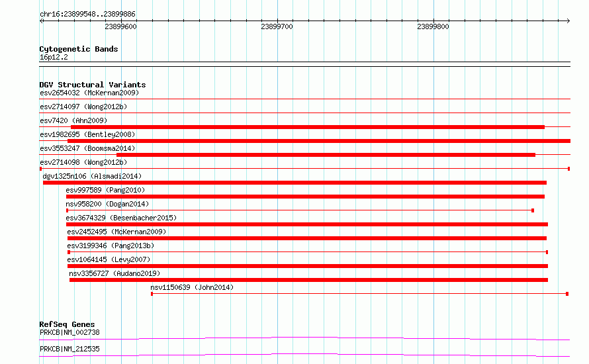Screen dimensions: 589x364
Task: Click the thin line feature of nsv1150639
Action: tap(359, 294)
